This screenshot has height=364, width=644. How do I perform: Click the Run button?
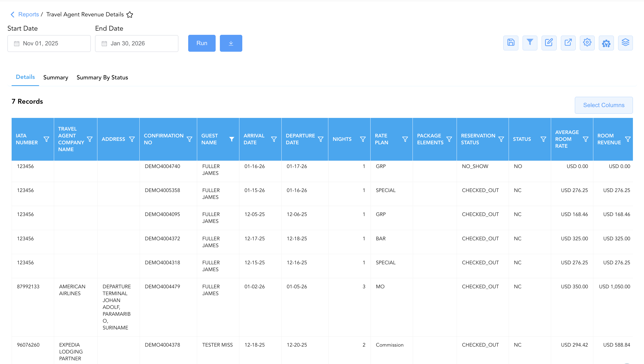pyautogui.click(x=202, y=43)
